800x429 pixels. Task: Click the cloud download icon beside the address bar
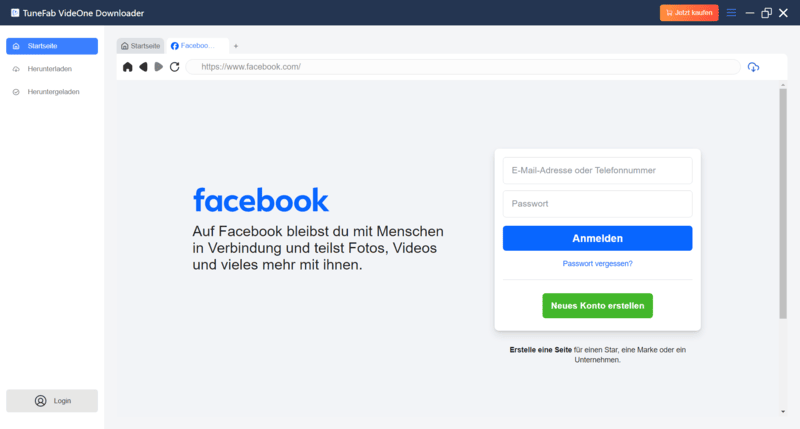click(x=753, y=67)
